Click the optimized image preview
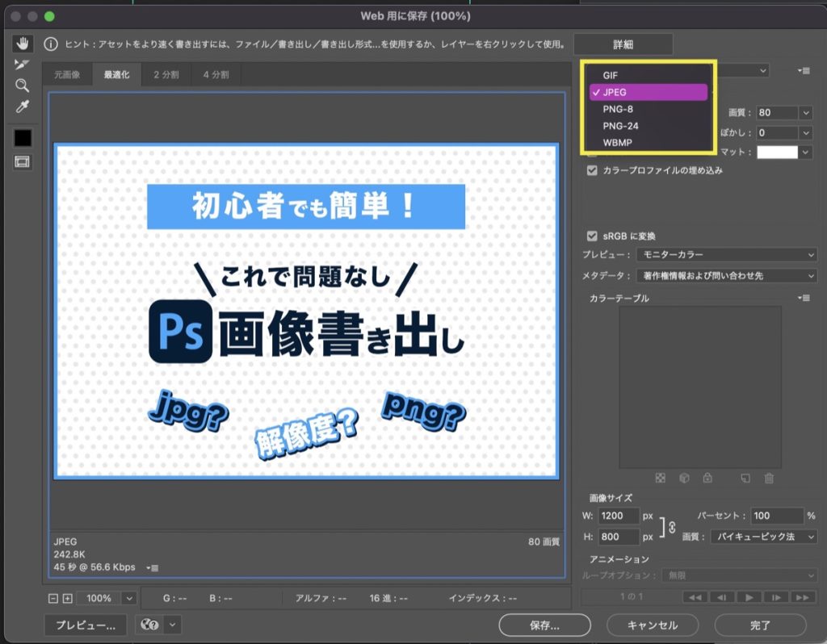The height and width of the screenshot is (644, 827). (x=306, y=312)
